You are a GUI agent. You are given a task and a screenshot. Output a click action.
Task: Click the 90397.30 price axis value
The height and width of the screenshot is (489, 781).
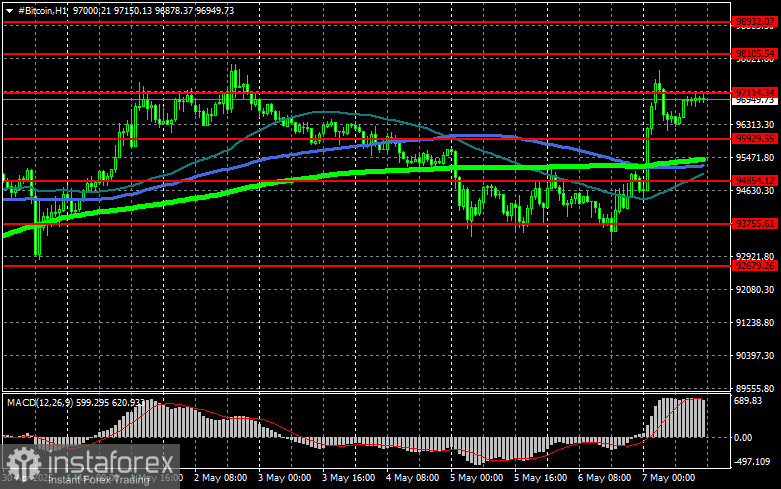(x=755, y=356)
